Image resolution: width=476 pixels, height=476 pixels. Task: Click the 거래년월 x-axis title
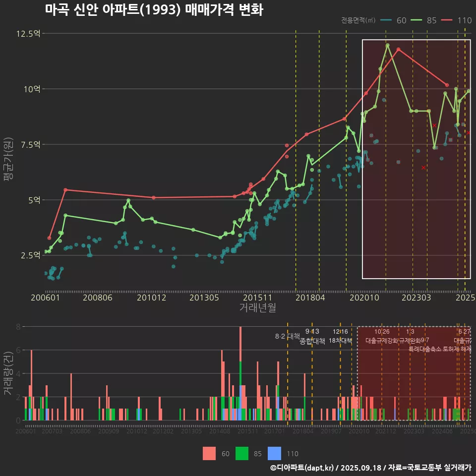(x=258, y=308)
